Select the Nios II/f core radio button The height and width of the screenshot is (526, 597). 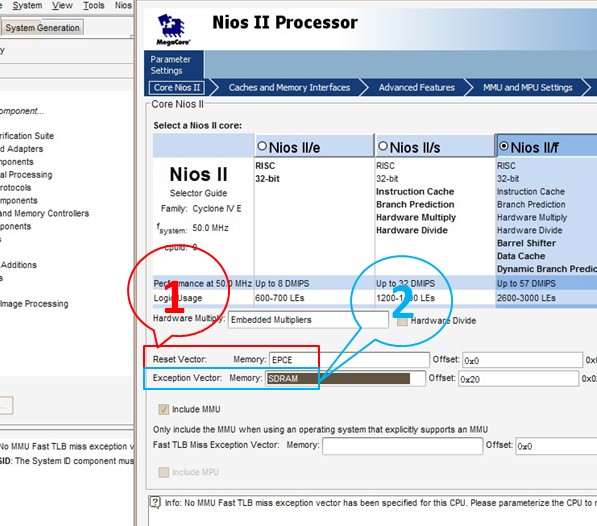point(504,146)
